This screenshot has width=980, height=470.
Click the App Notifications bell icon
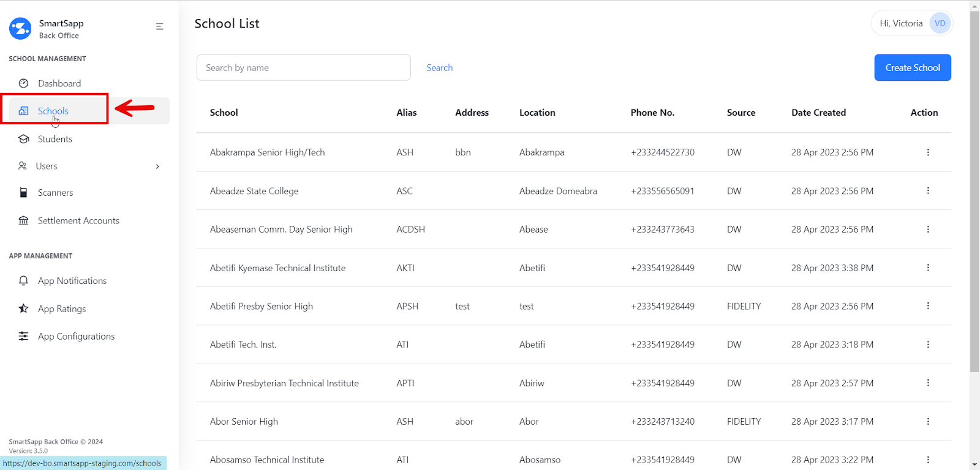[24, 280]
